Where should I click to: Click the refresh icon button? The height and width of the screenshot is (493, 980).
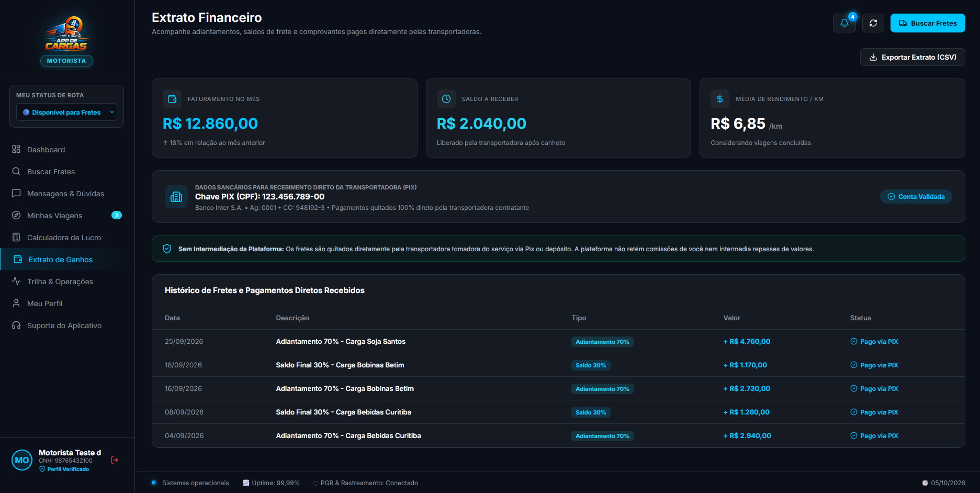click(x=873, y=23)
